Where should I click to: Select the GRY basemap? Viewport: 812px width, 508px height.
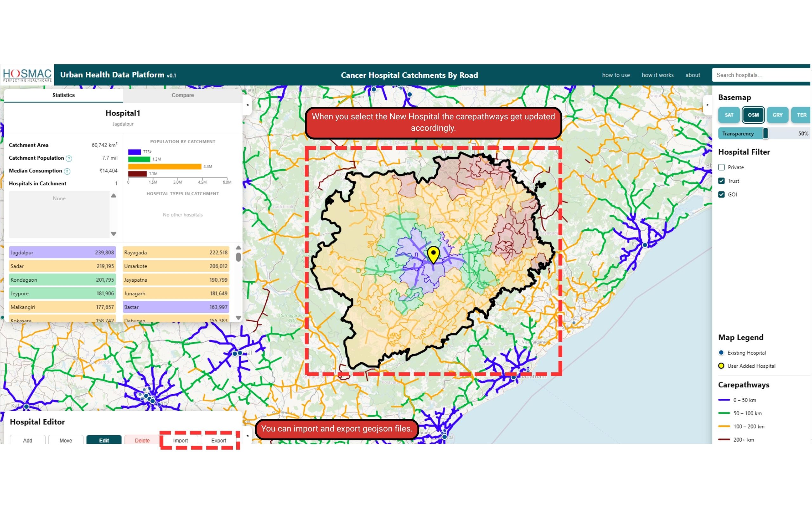pyautogui.click(x=777, y=115)
